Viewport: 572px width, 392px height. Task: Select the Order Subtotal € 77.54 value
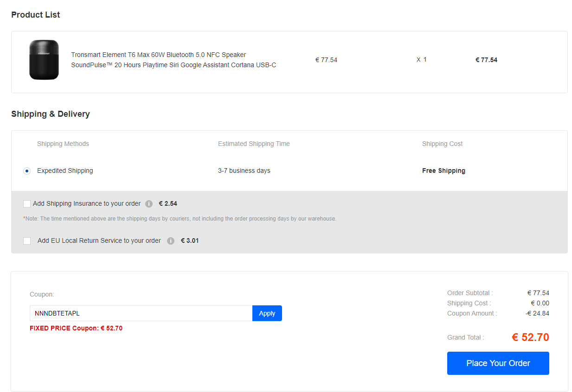point(538,293)
